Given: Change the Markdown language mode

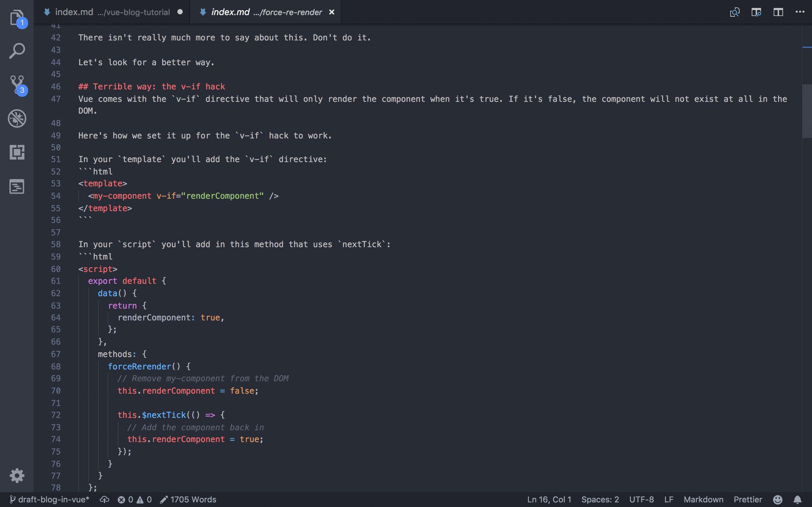Looking at the screenshot, I should (x=703, y=500).
